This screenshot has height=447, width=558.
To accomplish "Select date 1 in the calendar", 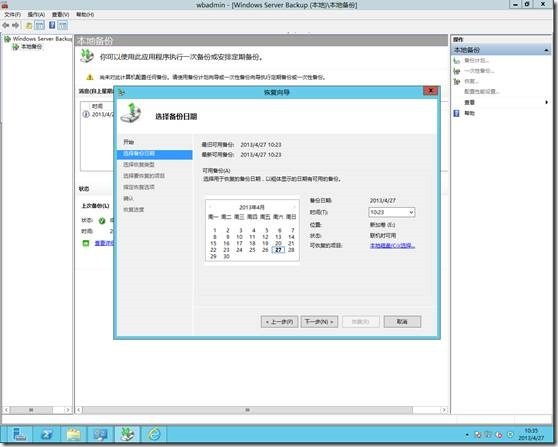I will tap(215, 231).
